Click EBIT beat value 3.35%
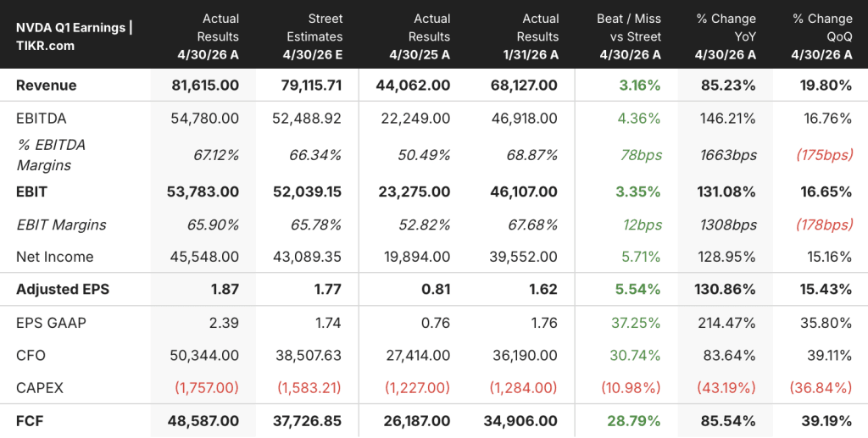The height and width of the screenshot is (438, 868). 640,192
